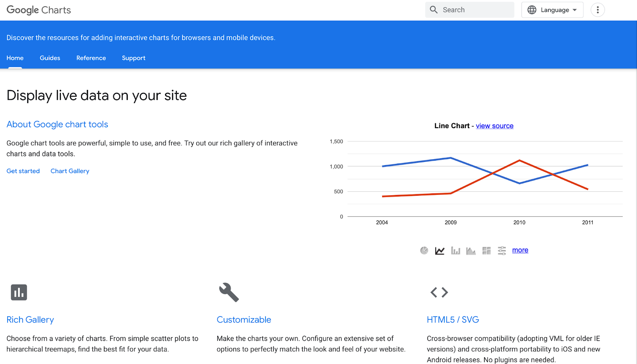
Task: Click the search magnifier icon
Action: [x=434, y=10]
